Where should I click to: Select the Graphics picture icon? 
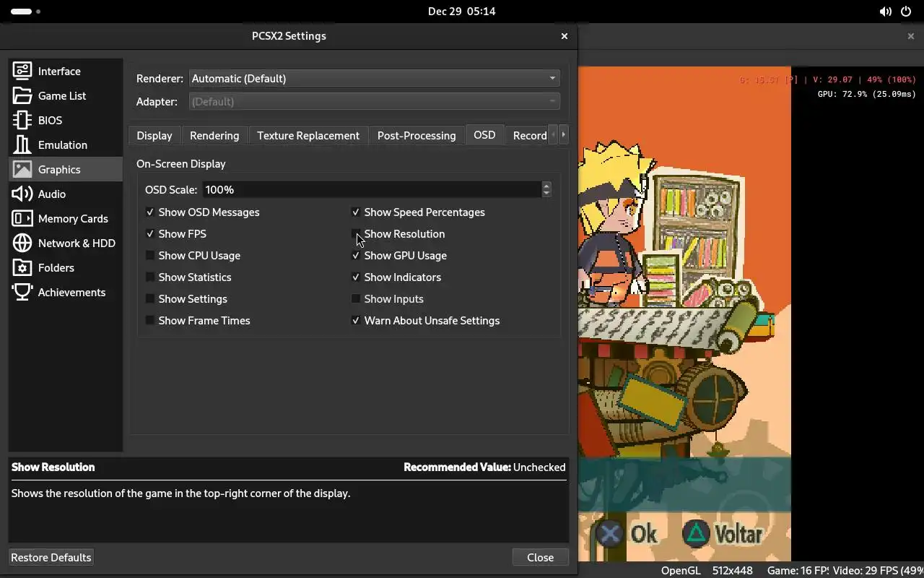click(x=22, y=169)
